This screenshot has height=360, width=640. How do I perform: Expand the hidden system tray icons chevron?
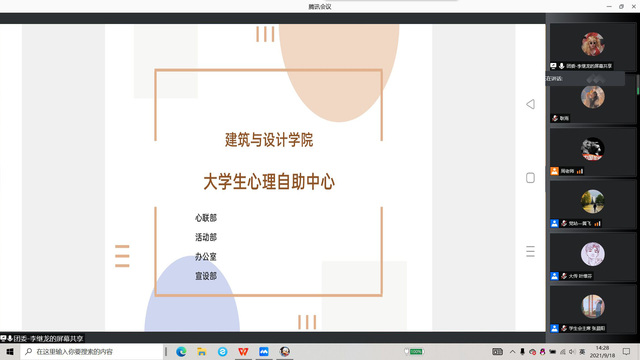pos(512,352)
